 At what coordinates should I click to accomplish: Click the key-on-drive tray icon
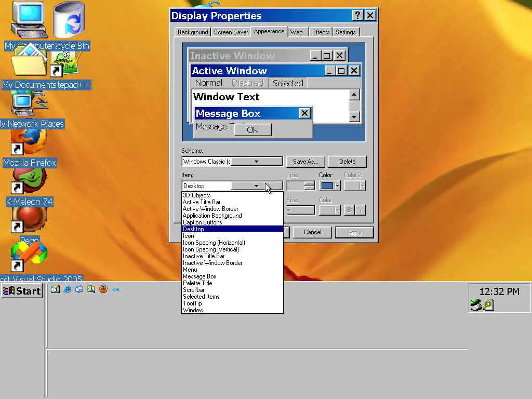coord(488,305)
